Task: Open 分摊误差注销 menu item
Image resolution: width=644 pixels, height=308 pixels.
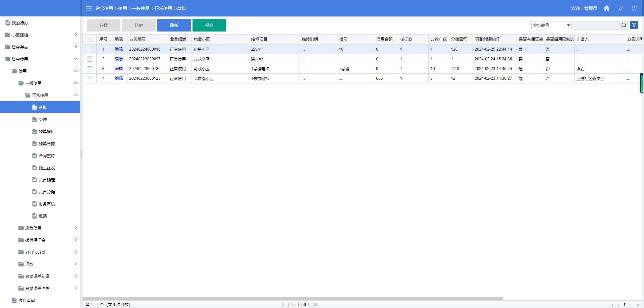Action: pyautogui.click(x=40, y=288)
